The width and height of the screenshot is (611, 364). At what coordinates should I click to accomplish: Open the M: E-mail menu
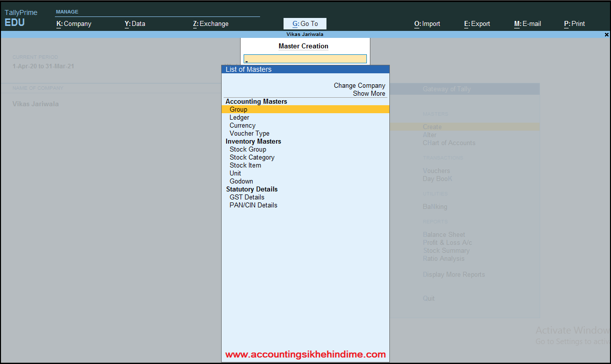[x=528, y=23]
